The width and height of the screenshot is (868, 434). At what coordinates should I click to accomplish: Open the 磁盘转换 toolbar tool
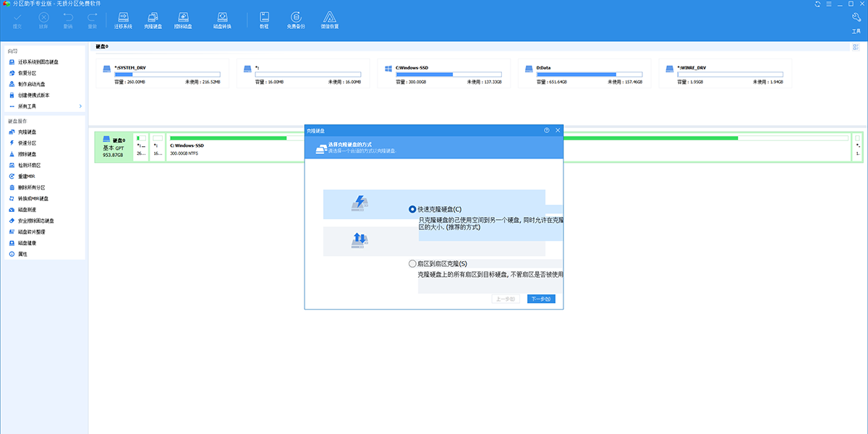pos(222,20)
